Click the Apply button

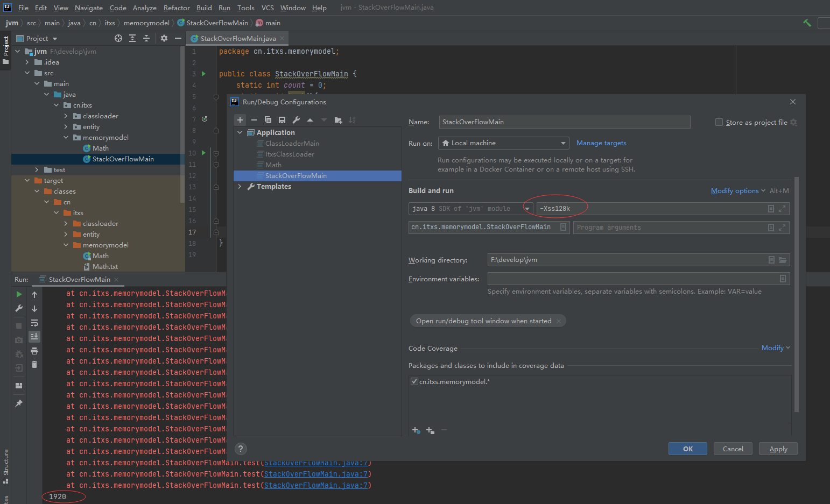coord(778,449)
